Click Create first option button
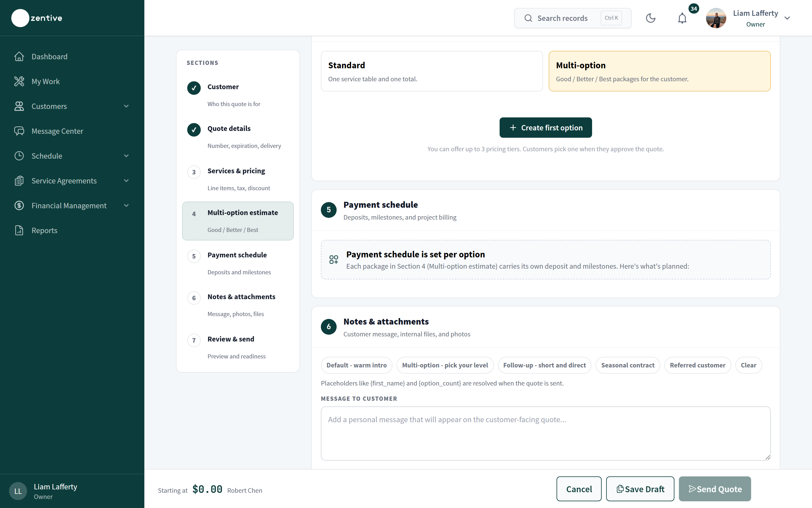 (x=546, y=128)
